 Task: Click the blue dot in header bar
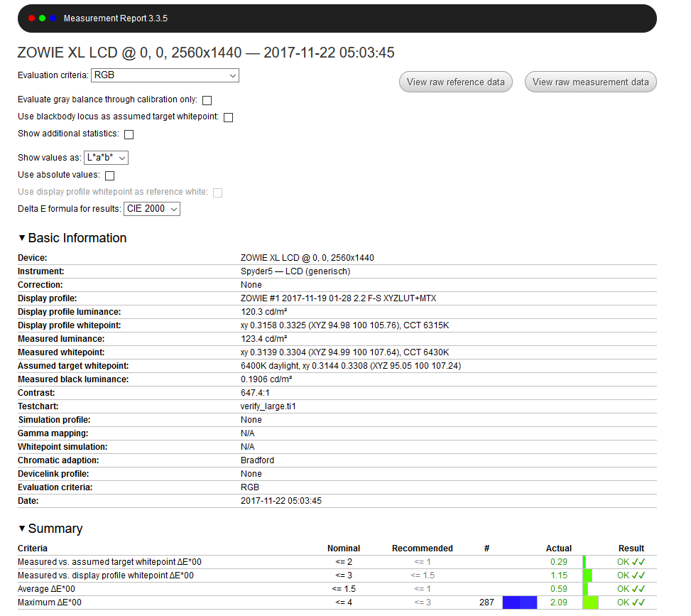coord(53,18)
